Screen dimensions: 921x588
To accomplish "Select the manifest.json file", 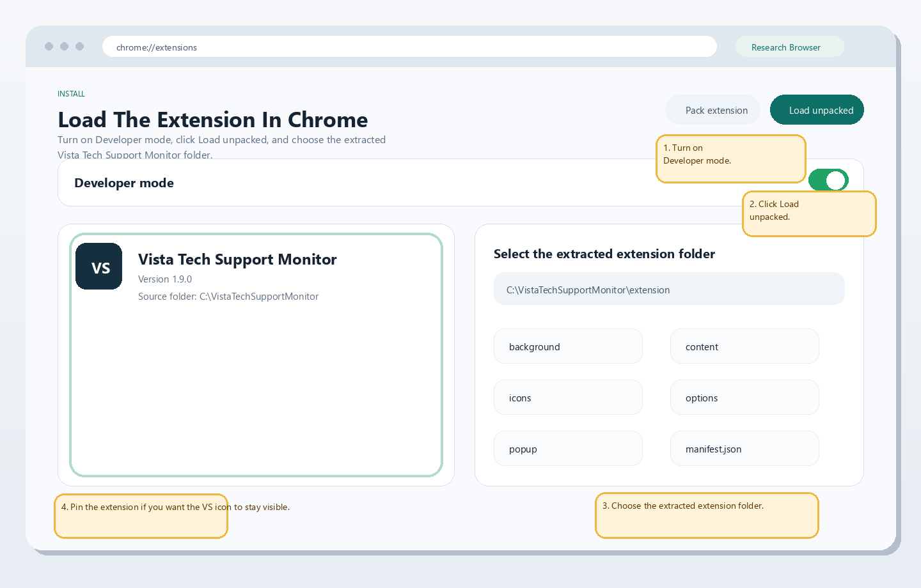I will 744,449.
